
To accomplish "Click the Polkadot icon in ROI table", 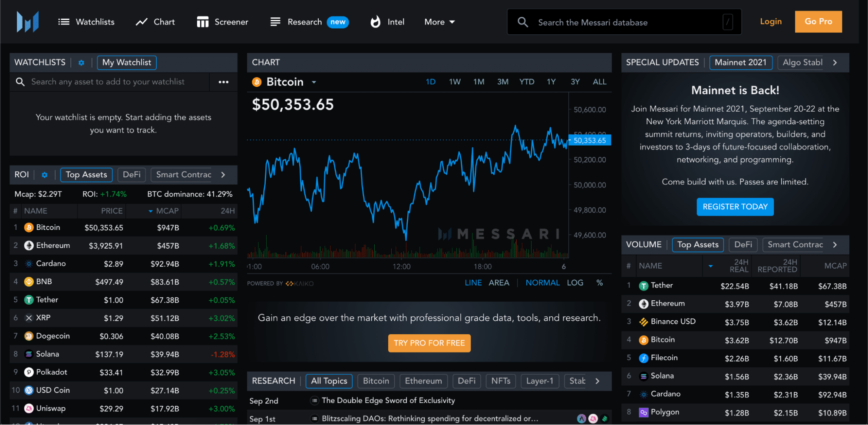I will click(x=29, y=372).
